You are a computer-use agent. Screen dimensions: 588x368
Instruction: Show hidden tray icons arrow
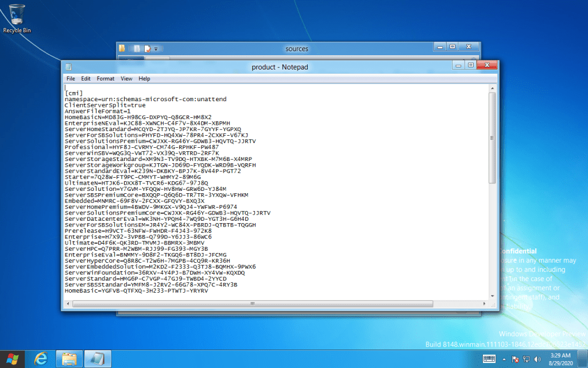(x=505, y=359)
